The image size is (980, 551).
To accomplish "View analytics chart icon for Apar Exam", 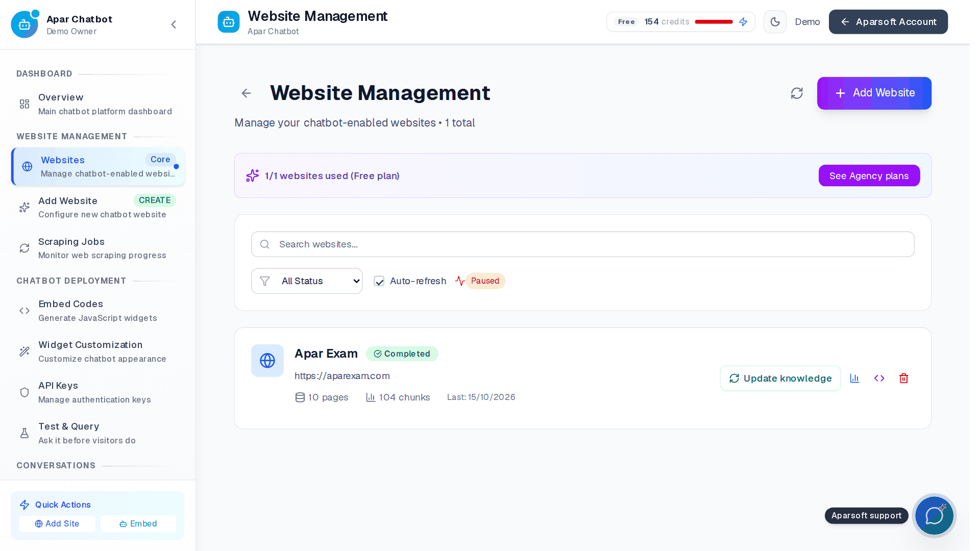I will (x=854, y=379).
